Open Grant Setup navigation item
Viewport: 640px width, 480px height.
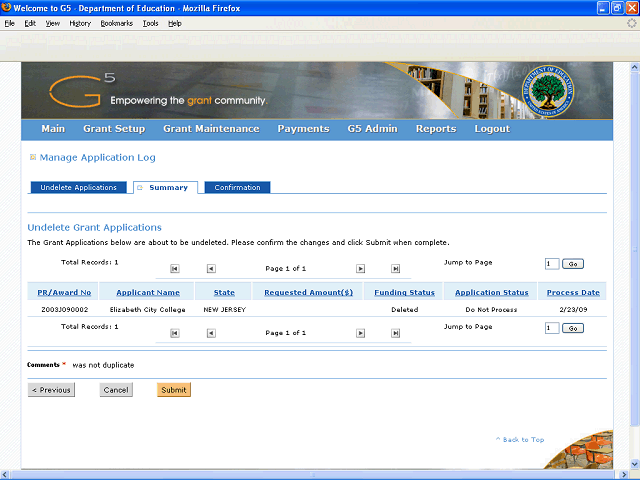pyautogui.click(x=114, y=129)
